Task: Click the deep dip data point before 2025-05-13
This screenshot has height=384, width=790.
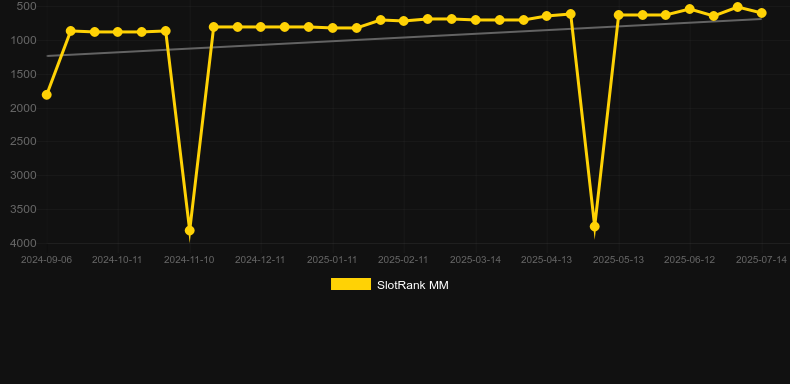Action: coord(595,226)
